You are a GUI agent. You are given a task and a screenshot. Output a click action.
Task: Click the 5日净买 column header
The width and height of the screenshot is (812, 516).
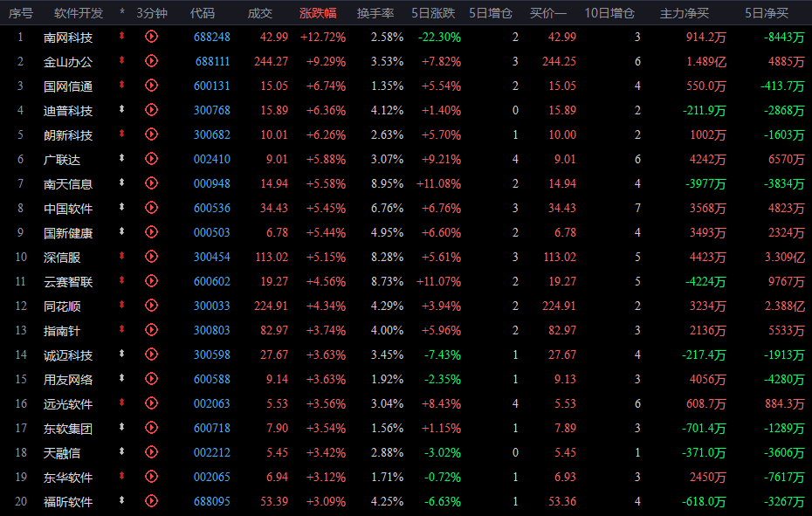(x=767, y=13)
